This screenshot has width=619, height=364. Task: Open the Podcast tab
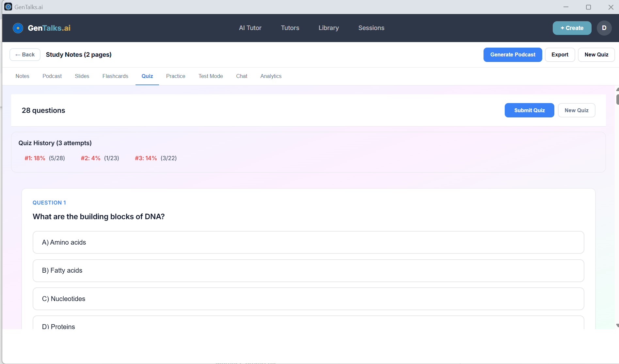pos(52,76)
